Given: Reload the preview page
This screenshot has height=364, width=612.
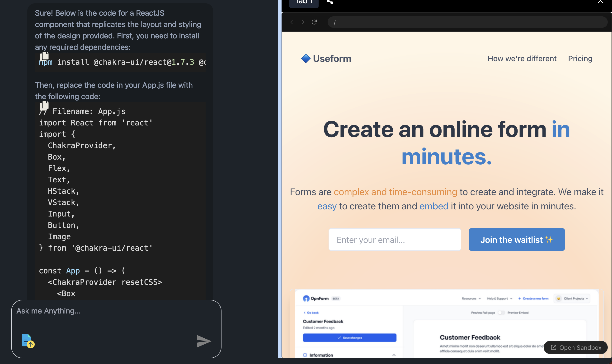Looking at the screenshot, I should coord(314,22).
